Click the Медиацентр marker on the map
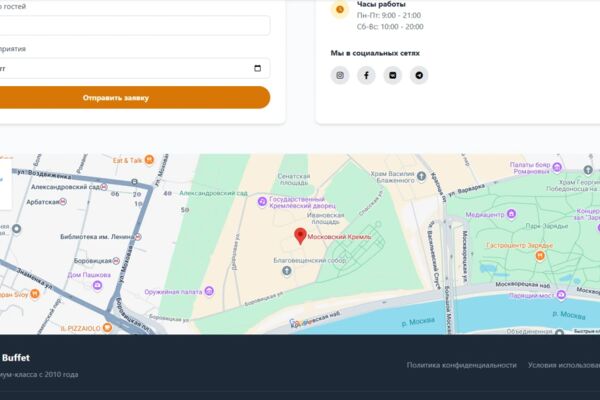Screen dimensions: 600x400 (x=511, y=214)
